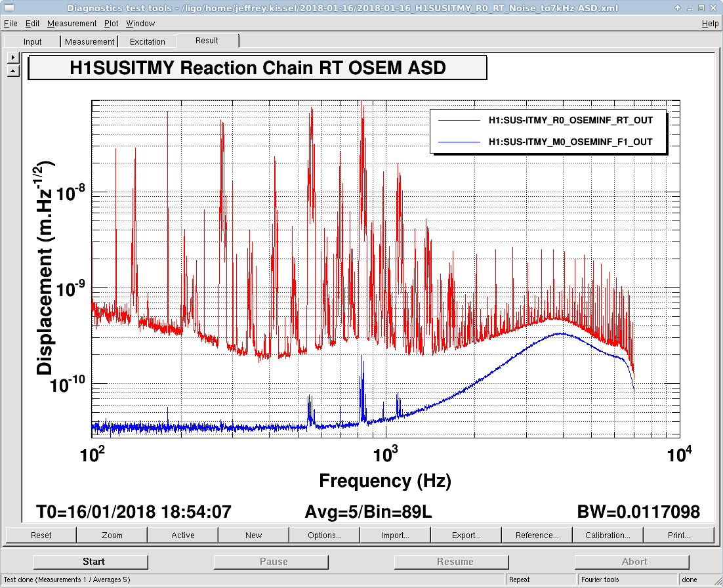Click the Zoom button
Screen dimensions: 723x588
[112, 535]
